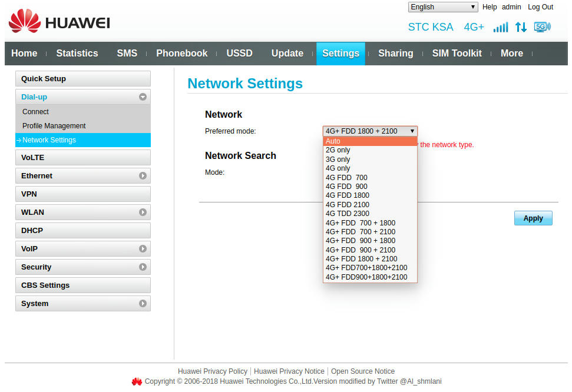572x392 pixels.
Task: Open the Open Source Notice link
Action: click(x=363, y=371)
